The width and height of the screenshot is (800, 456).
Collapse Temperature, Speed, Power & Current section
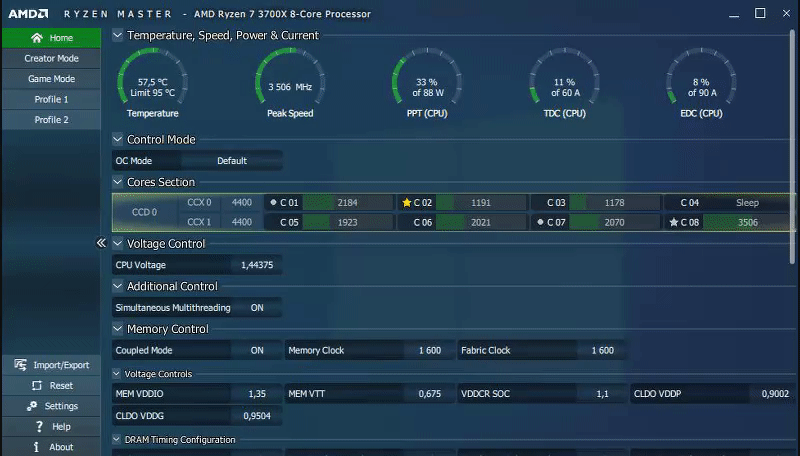pyautogui.click(x=117, y=35)
